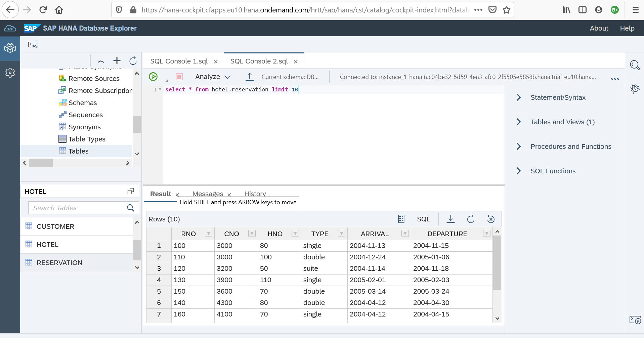
Task: Click the catalog tree vertical scrollbar thumb
Action: pyautogui.click(x=137, y=124)
